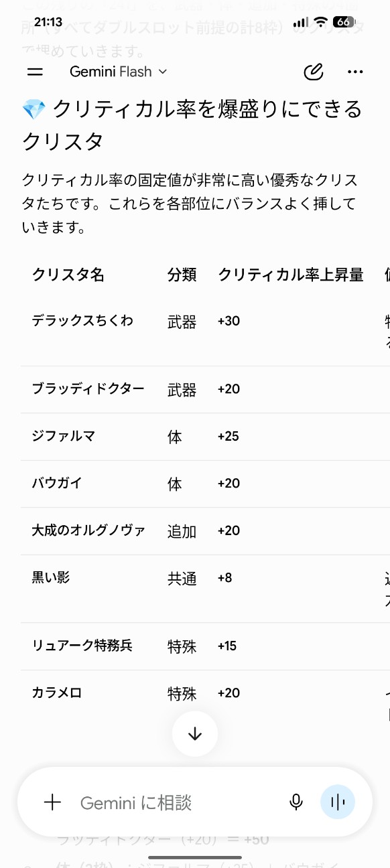Tap the カラメロ row name
The image size is (390, 868).
click(x=56, y=693)
